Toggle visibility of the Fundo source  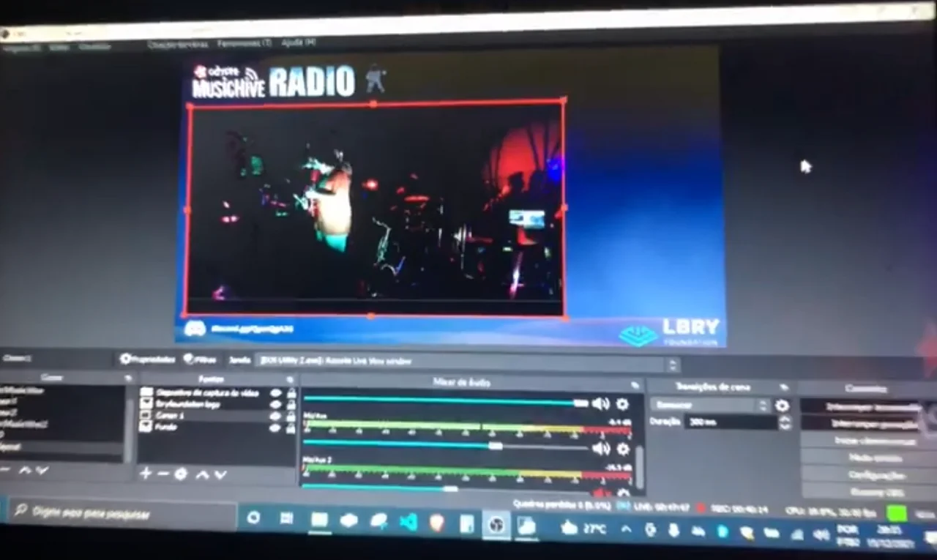pyautogui.click(x=276, y=428)
